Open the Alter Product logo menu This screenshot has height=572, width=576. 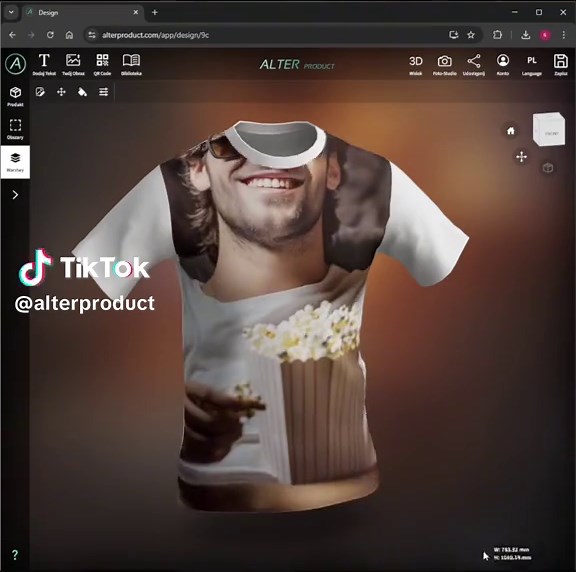pyautogui.click(x=15, y=64)
